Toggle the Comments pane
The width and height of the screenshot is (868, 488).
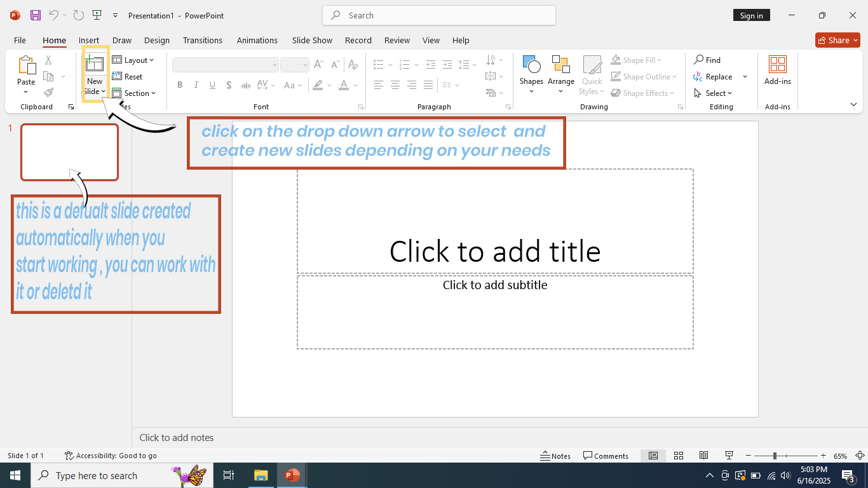coord(606,456)
